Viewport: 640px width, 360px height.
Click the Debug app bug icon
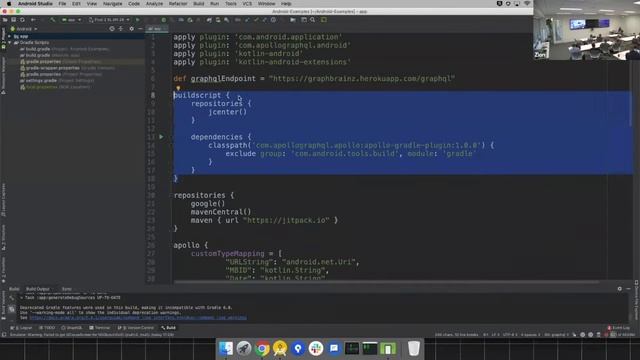coord(164,20)
